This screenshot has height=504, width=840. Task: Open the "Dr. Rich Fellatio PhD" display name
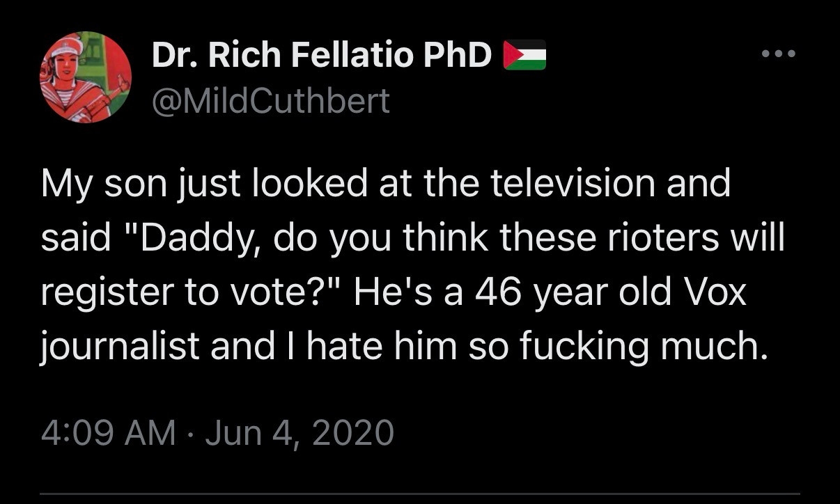pyautogui.click(x=322, y=56)
